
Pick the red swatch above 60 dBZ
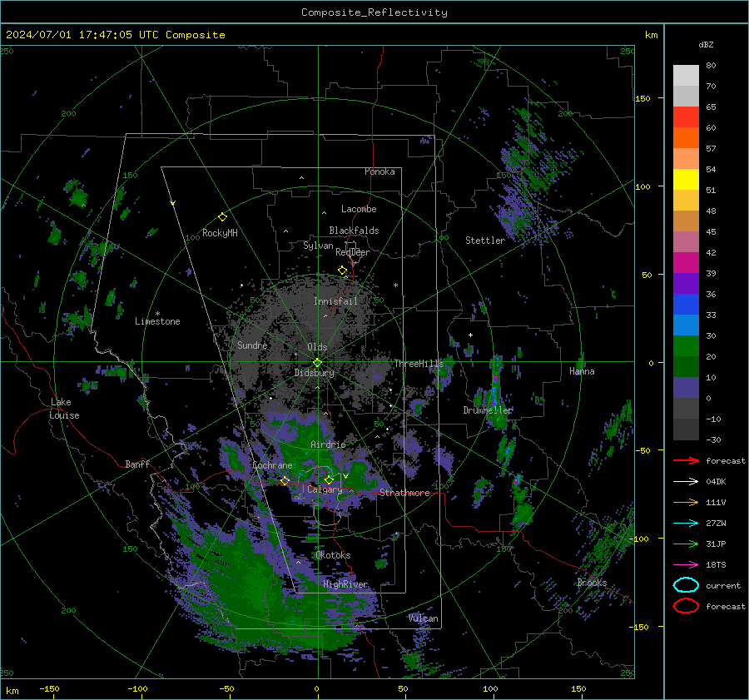pos(686,117)
